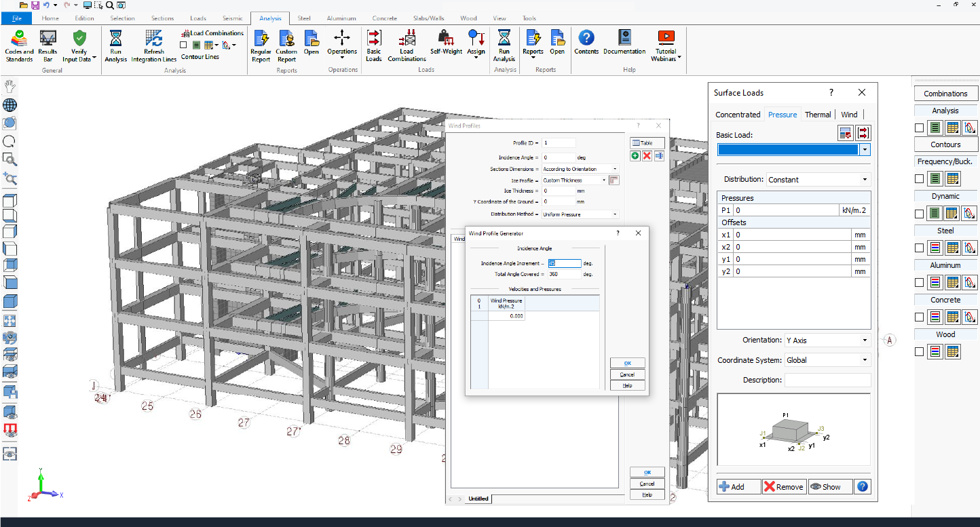980x527 pixels.
Task: Click the Total Angle Covered input field
Action: 565,274
